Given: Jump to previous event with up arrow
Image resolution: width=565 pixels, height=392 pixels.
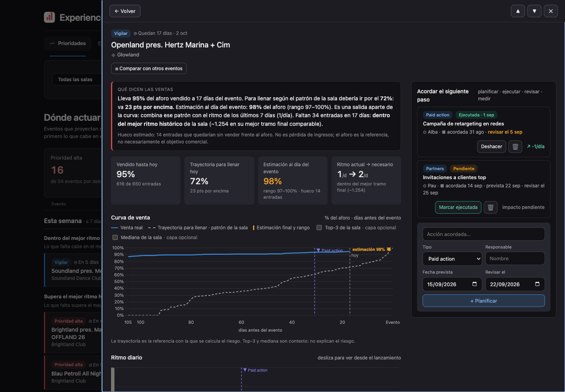Looking at the screenshot, I should (x=518, y=11).
